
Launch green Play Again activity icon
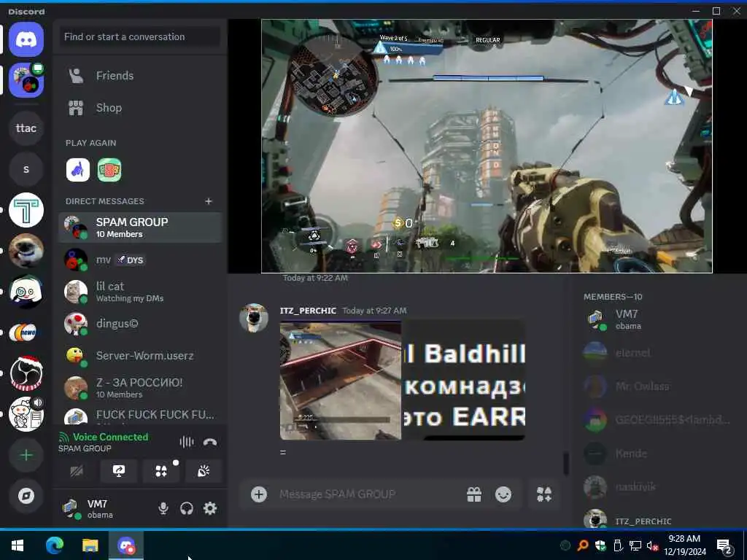(x=109, y=170)
